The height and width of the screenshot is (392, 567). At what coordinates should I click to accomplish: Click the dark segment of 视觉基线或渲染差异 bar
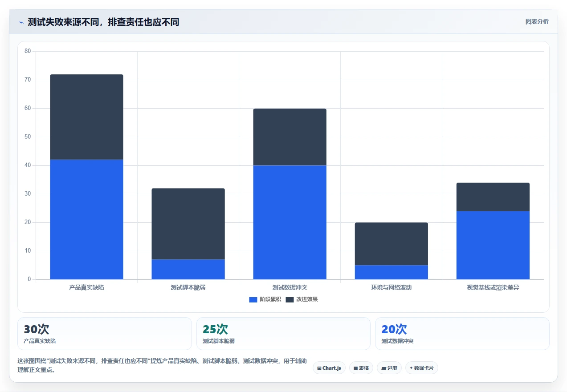(x=493, y=197)
